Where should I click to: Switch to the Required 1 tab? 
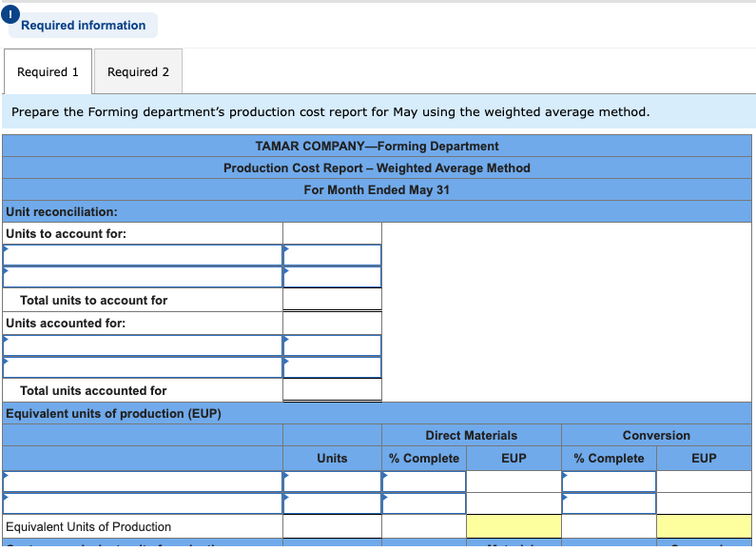point(48,72)
